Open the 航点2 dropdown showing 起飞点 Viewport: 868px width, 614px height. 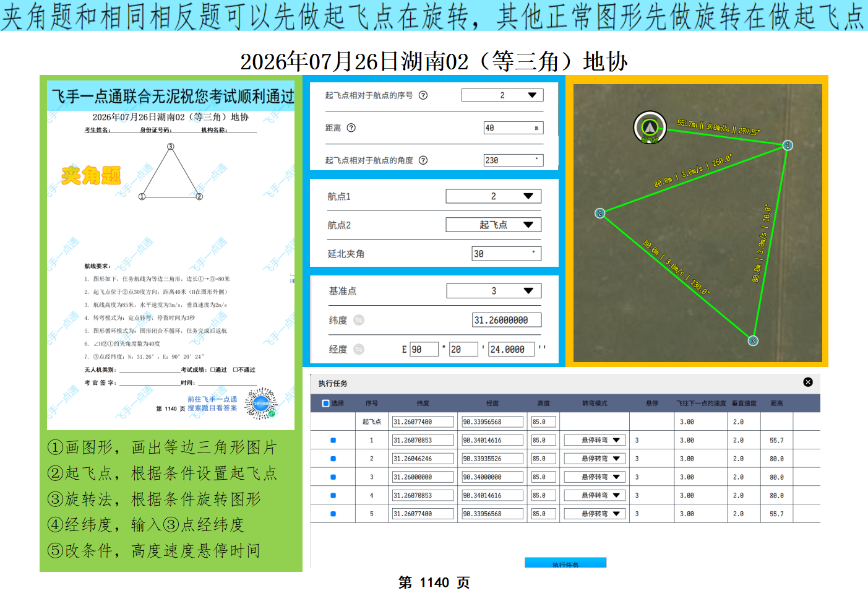tap(494, 225)
